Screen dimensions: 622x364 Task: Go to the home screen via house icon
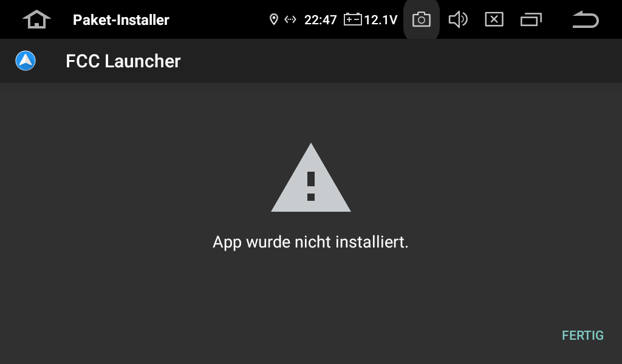[x=36, y=19]
